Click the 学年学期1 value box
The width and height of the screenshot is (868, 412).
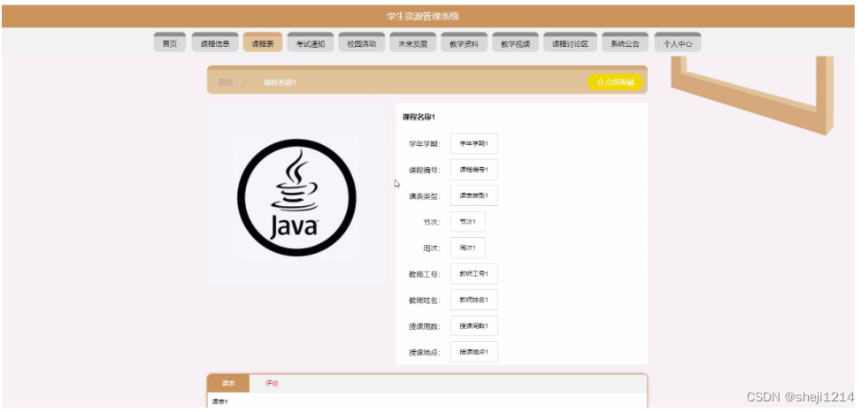474,143
